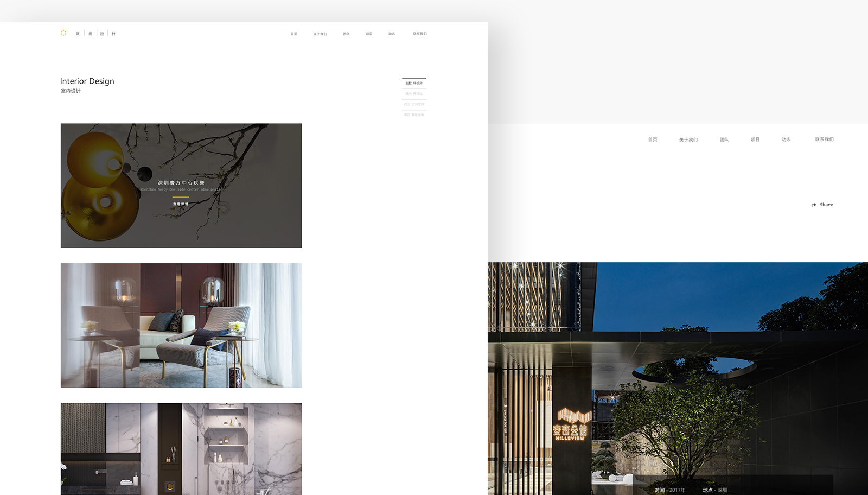868x495 pixels.
Task: Switch to the 办公. 公共空间 category tab
Action: 414,104
